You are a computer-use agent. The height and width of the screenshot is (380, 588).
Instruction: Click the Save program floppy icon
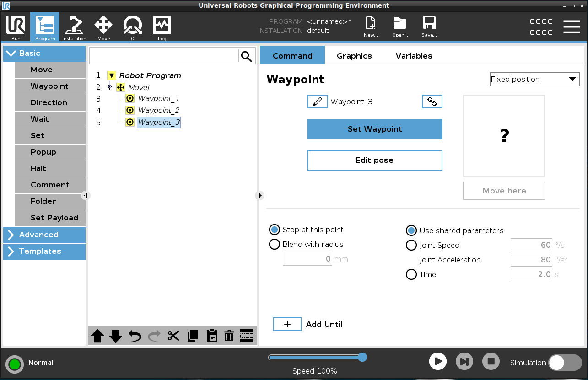tap(429, 27)
